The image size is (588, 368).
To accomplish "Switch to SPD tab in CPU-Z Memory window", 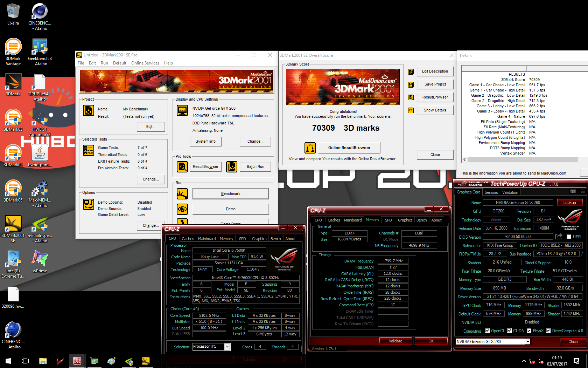I will [x=388, y=220].
